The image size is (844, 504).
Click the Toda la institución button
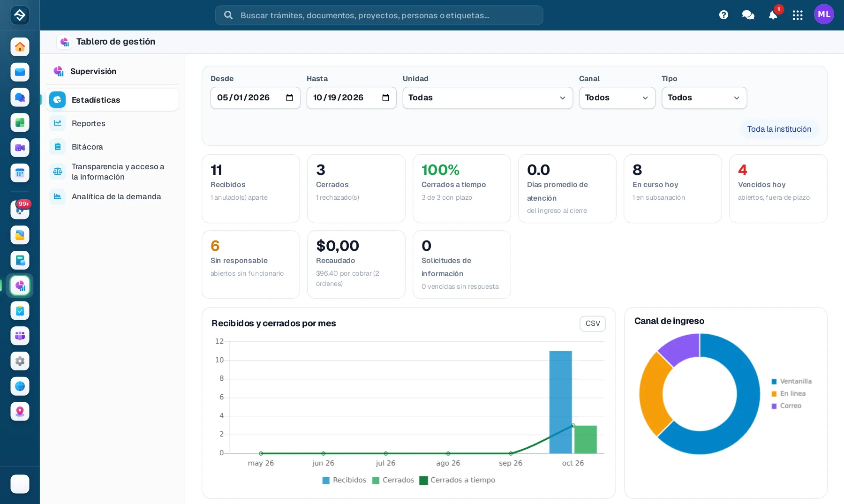pyautogui.click(x=779, y=129)
